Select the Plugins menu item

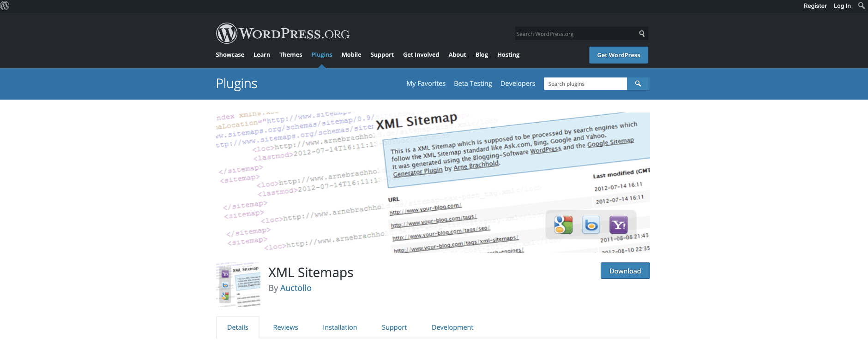pyautogui.click(x=322, y=54)
